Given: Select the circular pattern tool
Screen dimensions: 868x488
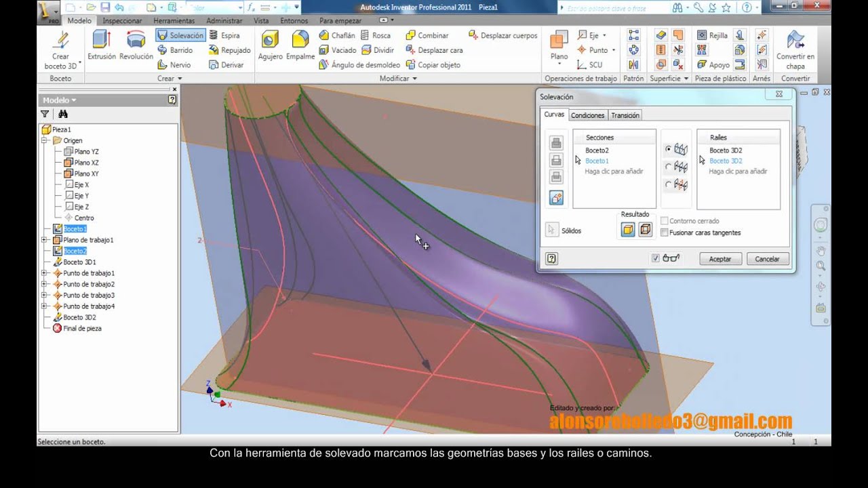Looking at the screenshot, I should (x=633, y=50).
